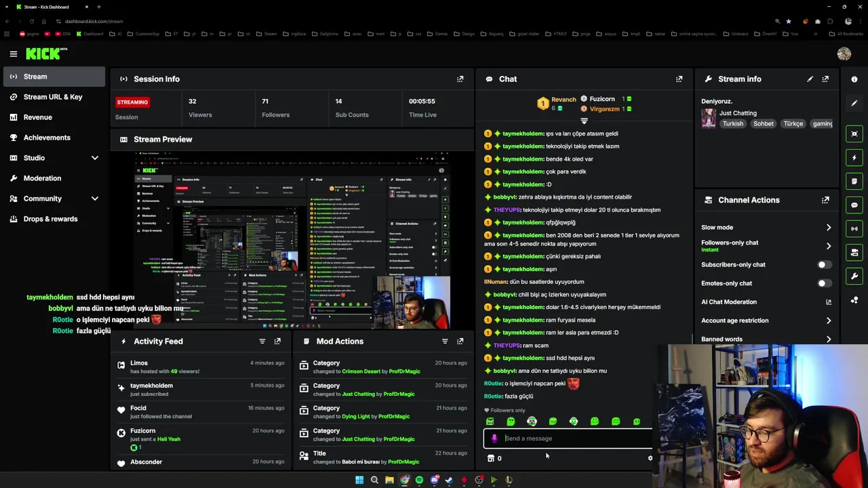Click the 71 Followers stat

[x=275, y=108]
